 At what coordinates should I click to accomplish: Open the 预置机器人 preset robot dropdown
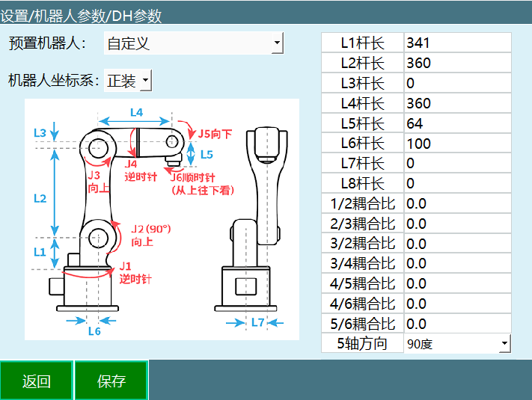(193, 43)
